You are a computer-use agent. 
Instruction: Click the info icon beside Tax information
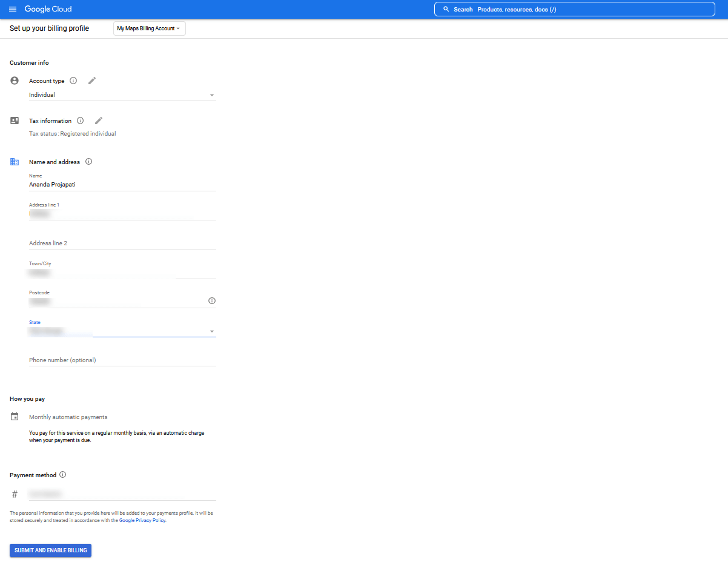(81, 121)
